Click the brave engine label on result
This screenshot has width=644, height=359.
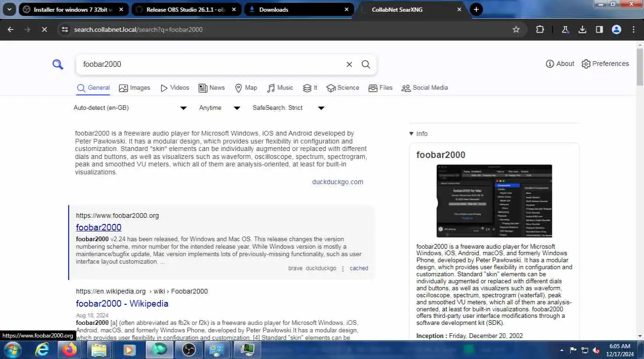295,268
